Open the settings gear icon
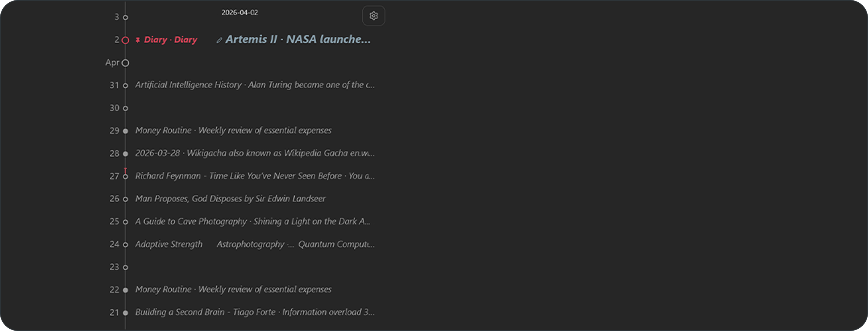 coord(373,16)
